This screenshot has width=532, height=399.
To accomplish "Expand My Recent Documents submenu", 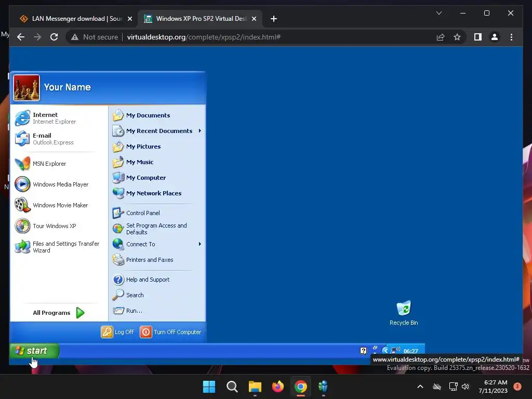I will point(200,130).
